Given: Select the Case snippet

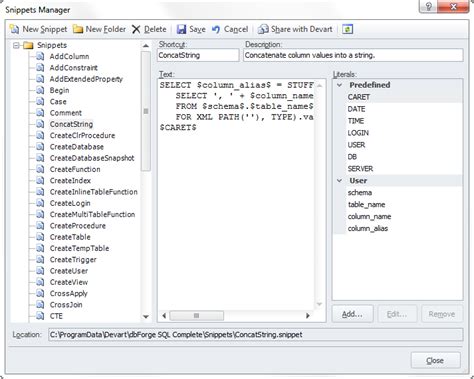Looking at the screenshot, I should [x=58, y=102].
